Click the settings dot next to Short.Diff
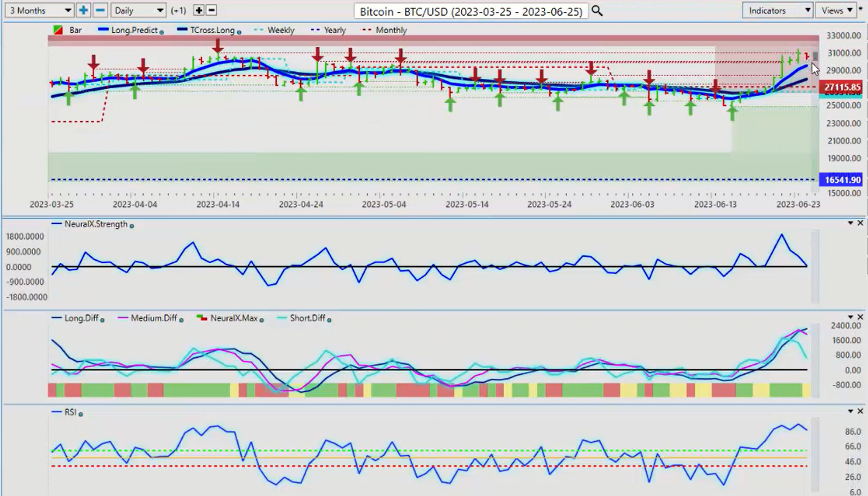The height and width of the screenshot is (496, 868). click(329, 320)
